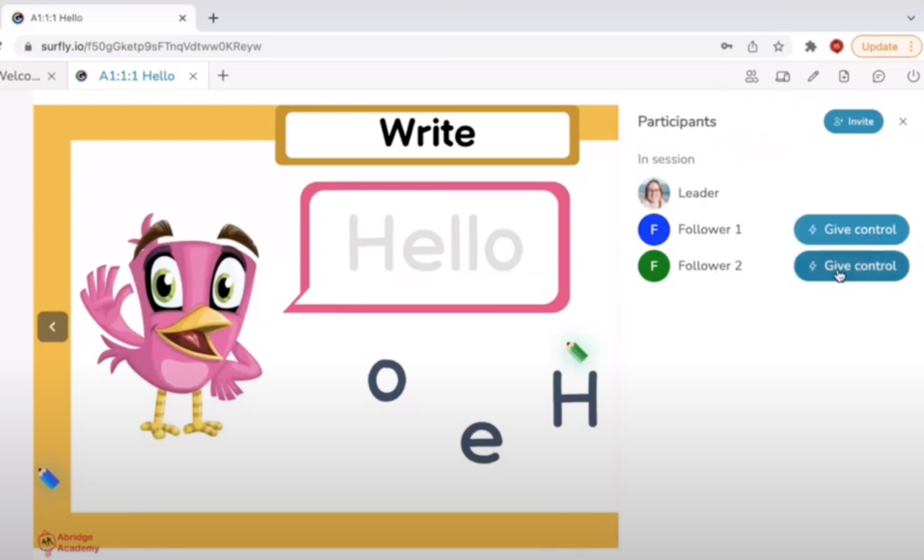Click the file upload document icon
This screenshot has width=924, height=560.
[x=844, y=76]
